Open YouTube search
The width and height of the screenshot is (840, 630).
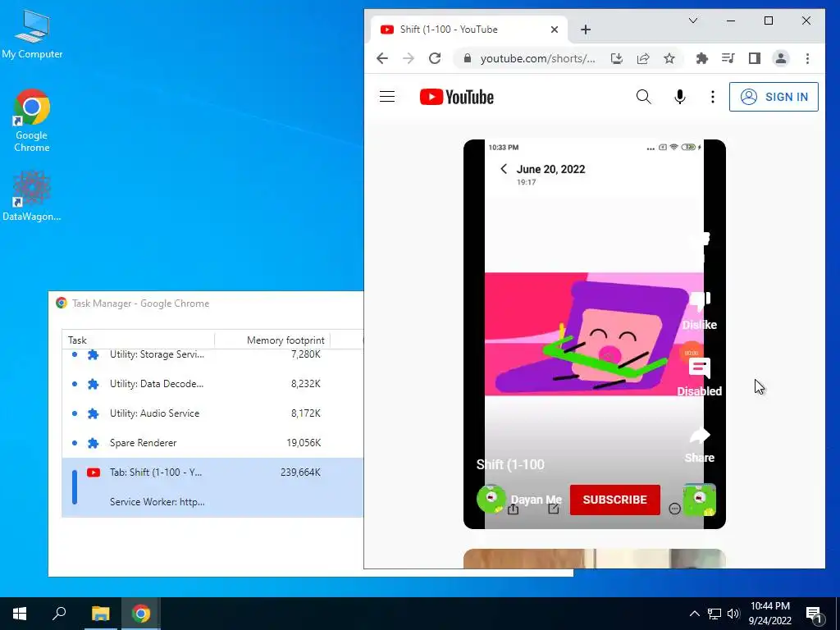coord(643,97)
